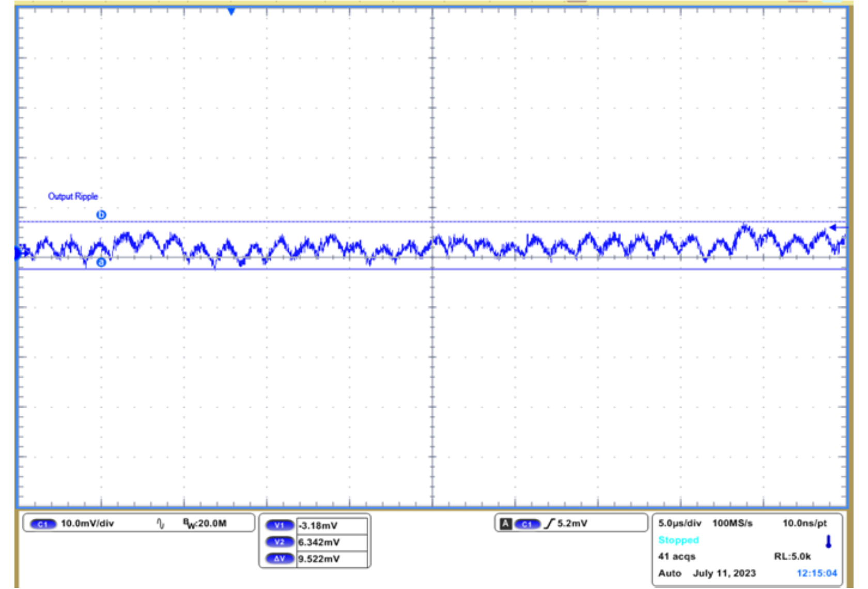
Task: Toggle the Stopped acquisition status
Action: 678,540
